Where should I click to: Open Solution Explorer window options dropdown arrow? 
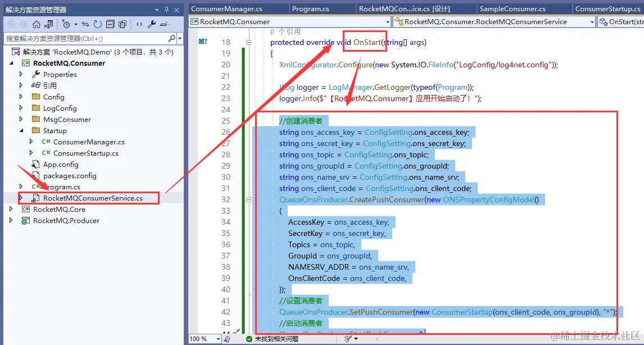coord(157,10)
